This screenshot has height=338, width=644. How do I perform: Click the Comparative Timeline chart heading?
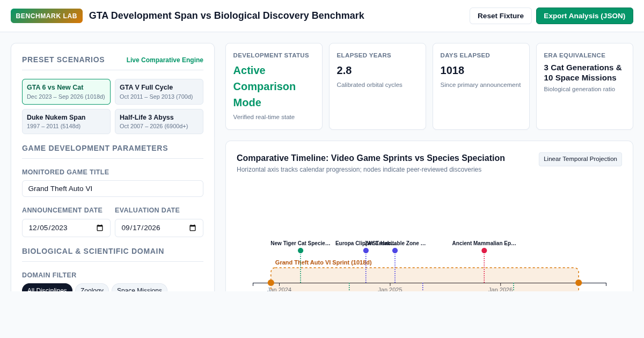(371, 158)
